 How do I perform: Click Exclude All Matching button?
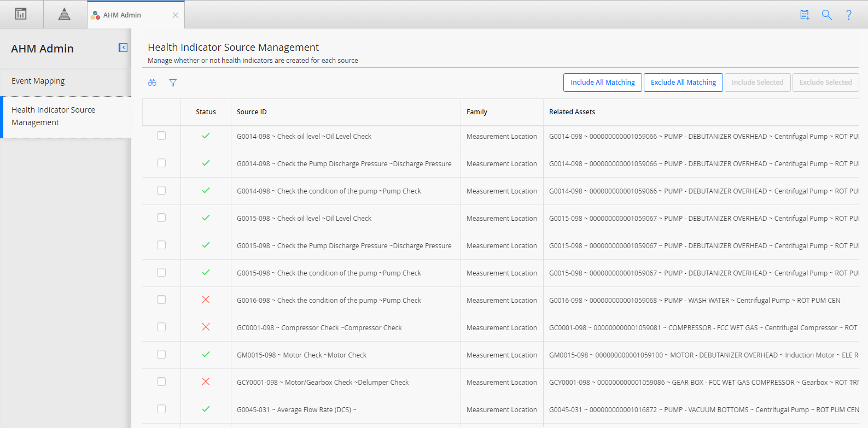pyautogui.click(x=683, y=83)
